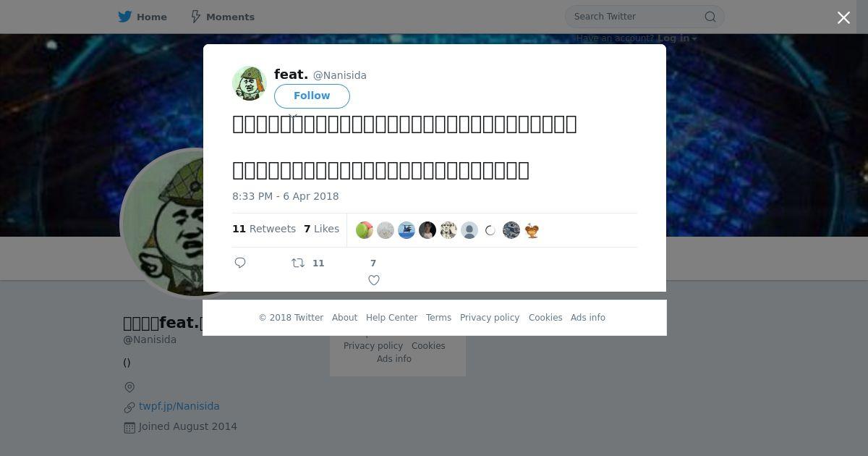Open the Privacy policy footer link
868x456 pixels.
[x=490, y=318]
